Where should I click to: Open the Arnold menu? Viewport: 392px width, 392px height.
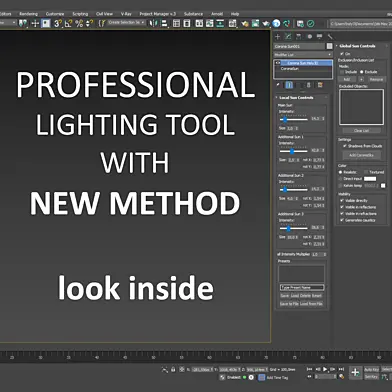[x=217, y=14]
